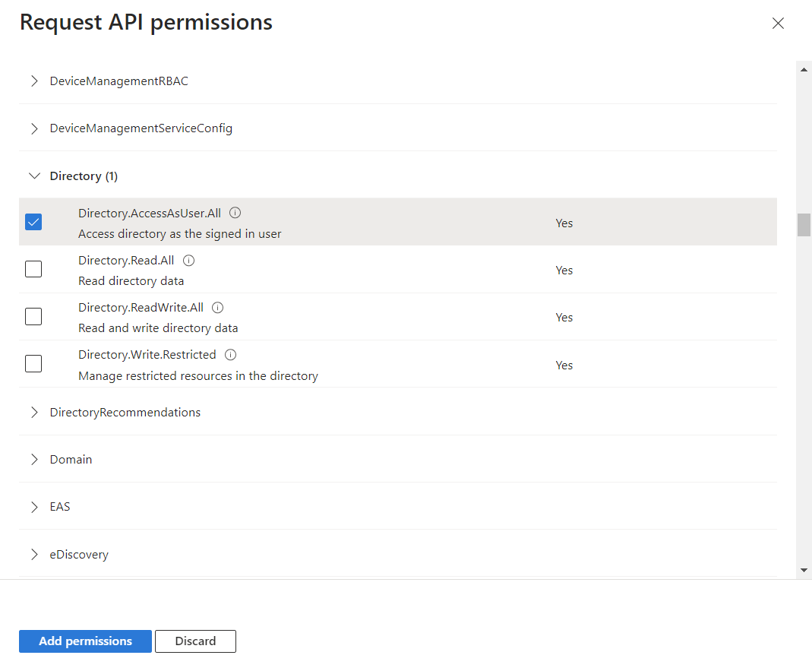Check the Directory.Read.All permission
Screen dimensions: 812x671
point(33,270)
